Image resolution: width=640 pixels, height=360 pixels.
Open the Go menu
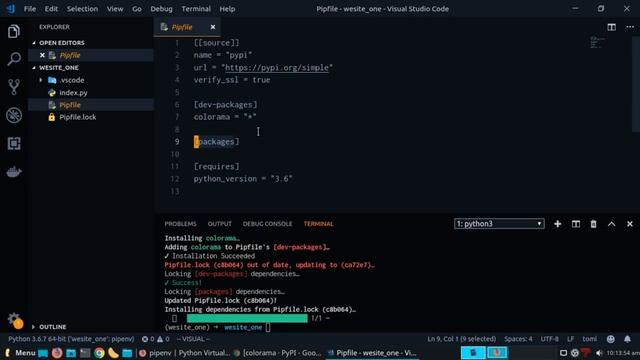(137, 9)
